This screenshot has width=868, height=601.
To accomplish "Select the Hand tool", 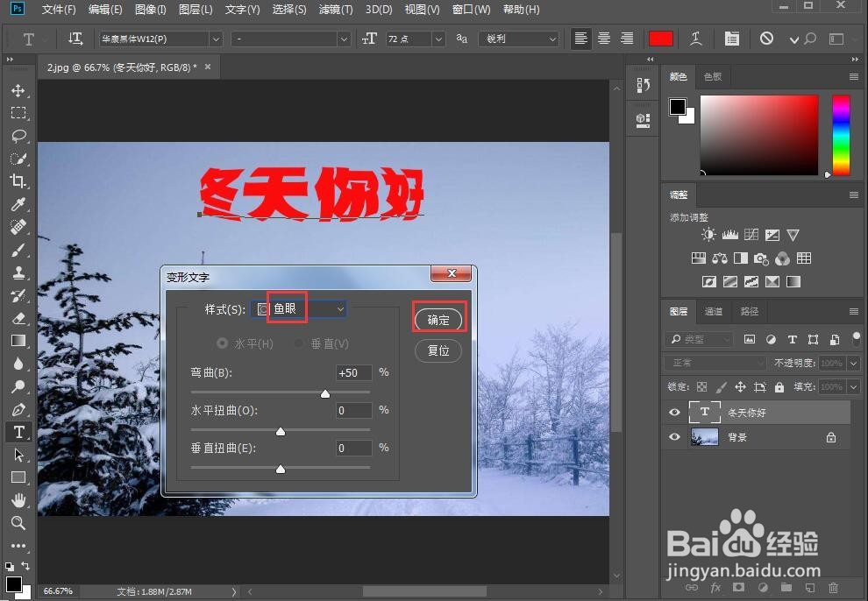I will click(18, 500).
